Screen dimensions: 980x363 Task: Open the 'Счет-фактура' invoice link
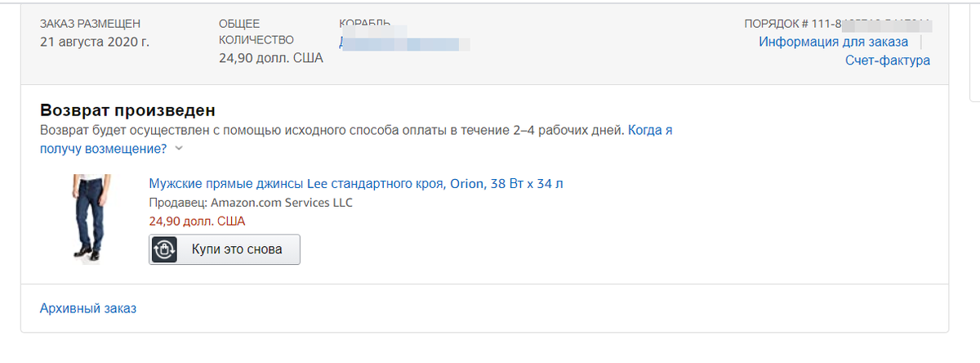click(x=888, y=60)
